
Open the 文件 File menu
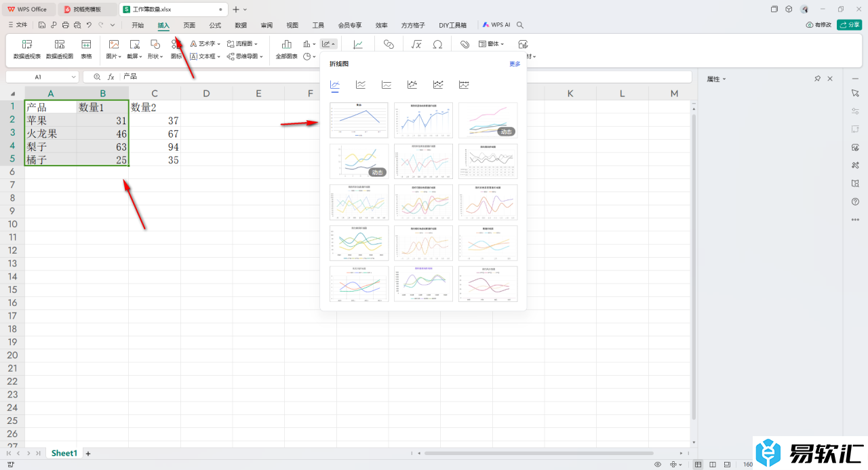(x=17, y=25)
